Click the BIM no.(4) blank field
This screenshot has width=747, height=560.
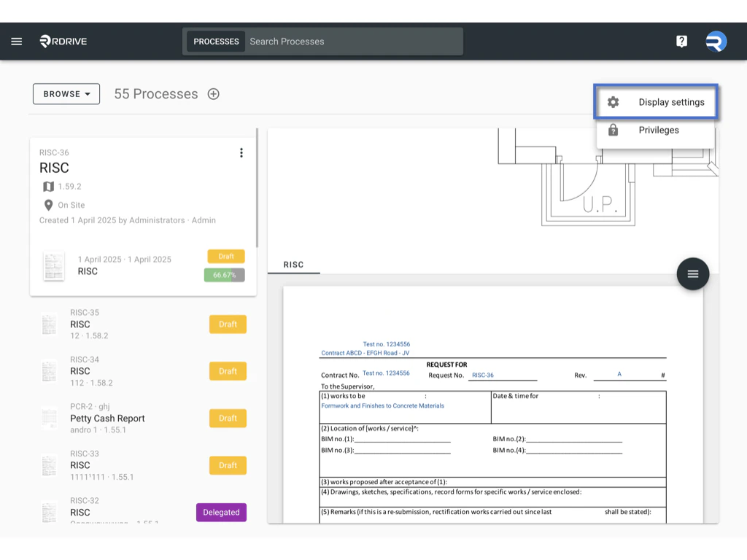574,451
